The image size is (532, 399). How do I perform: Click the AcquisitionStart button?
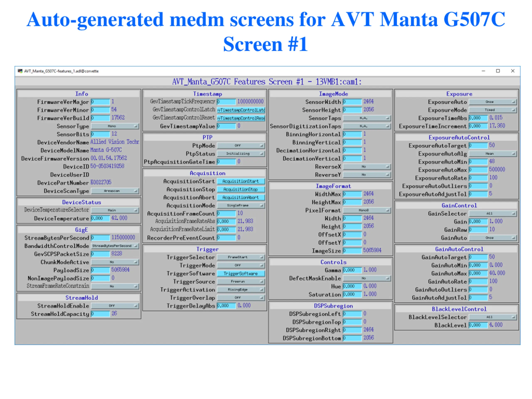[x=241, y=181]
